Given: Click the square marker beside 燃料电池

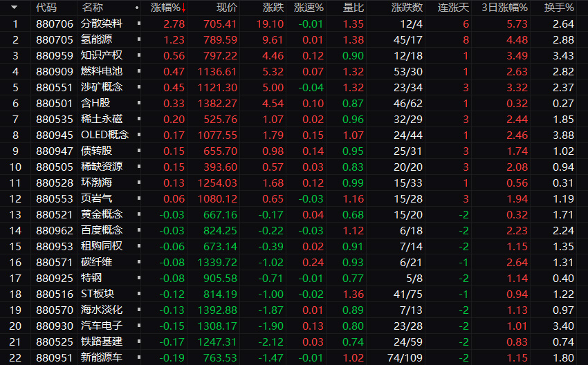Looking at the screenshot, I should 139,71.
